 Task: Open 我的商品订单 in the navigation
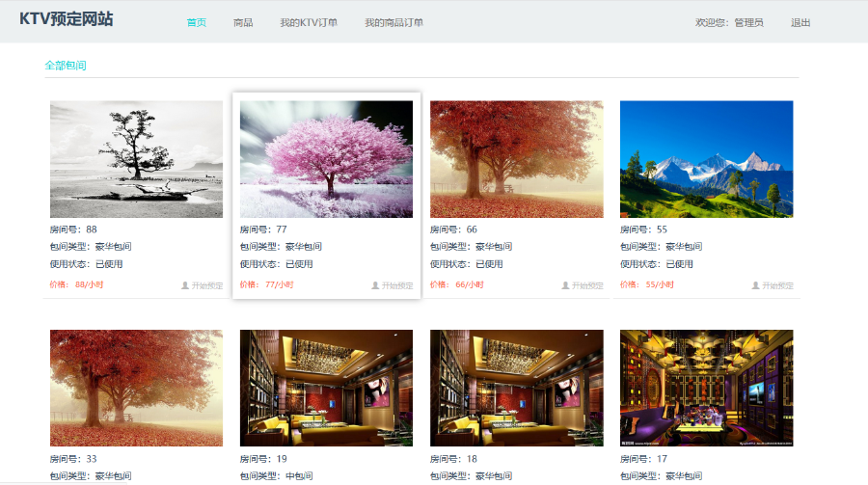click(393, 23)
